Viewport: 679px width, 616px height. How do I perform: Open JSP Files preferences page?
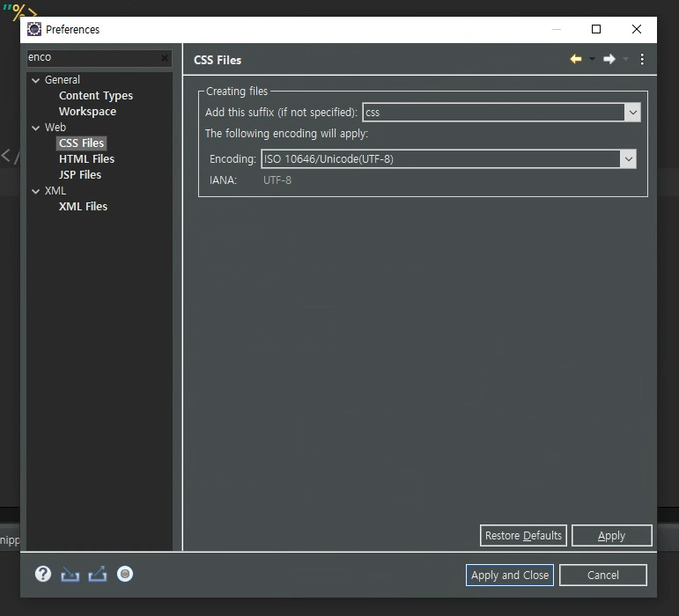[79, 175]
